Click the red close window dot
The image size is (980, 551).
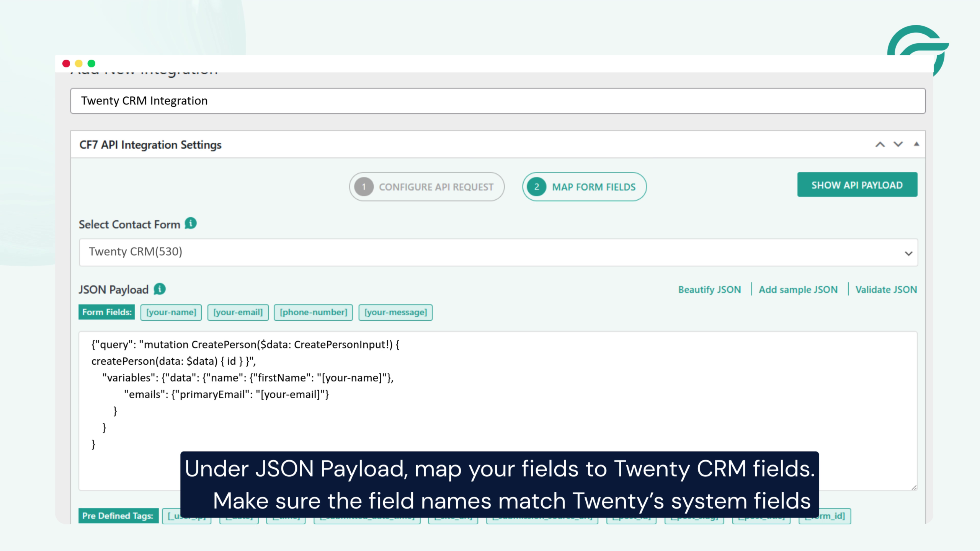[x=66, y=64]
